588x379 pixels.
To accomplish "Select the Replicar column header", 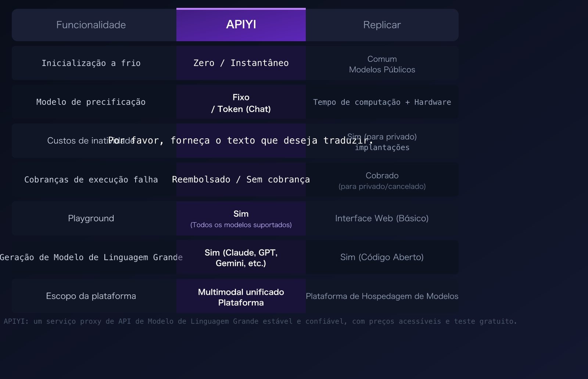I will [x=382, y=25].
